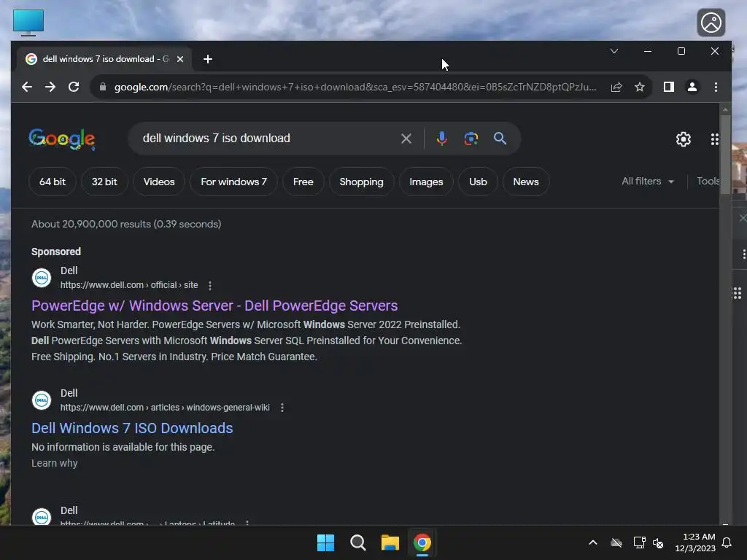747x560 pixels.
Task: Click the desktop monitor icon
Action: (x=28, y=23)
